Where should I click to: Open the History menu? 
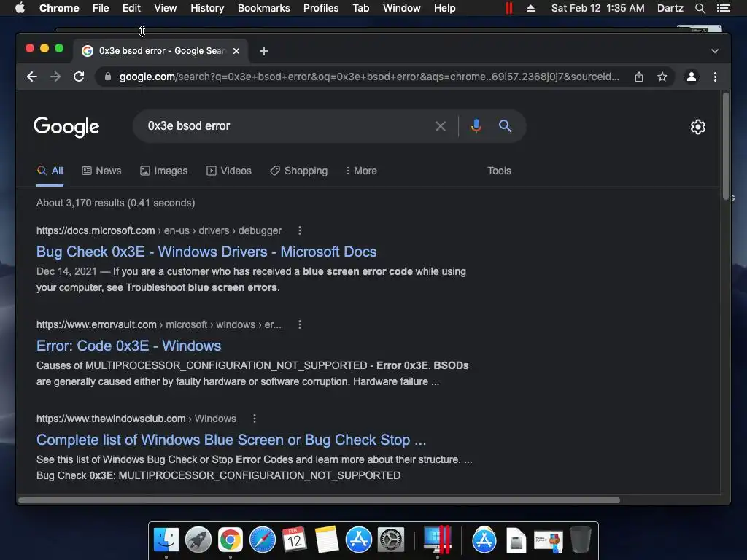[207, 8]
